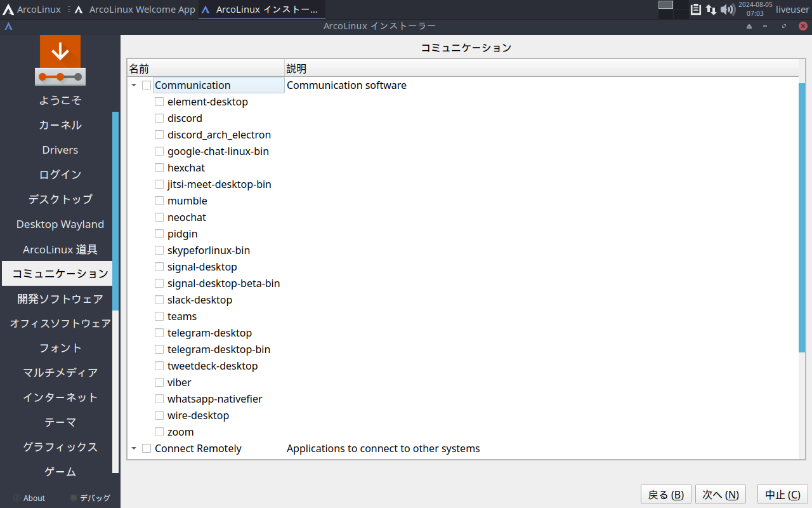
Task: Click the package list vertical scrollbar
Action: click(x=802, y=217)
